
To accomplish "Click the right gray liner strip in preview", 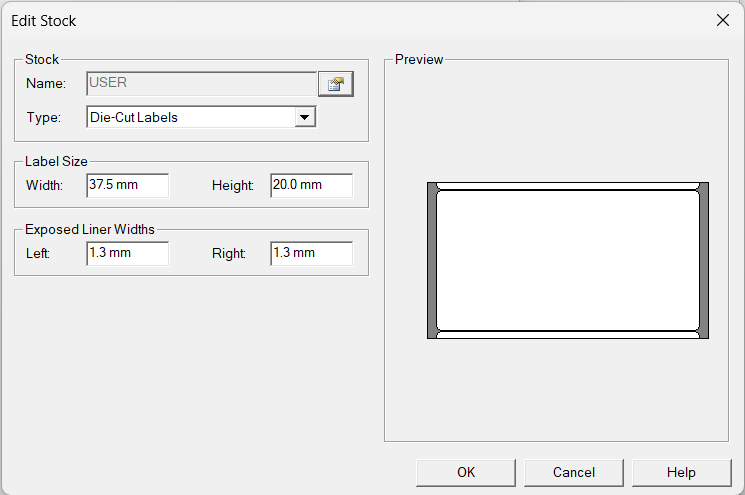I will tap(703, 260).
